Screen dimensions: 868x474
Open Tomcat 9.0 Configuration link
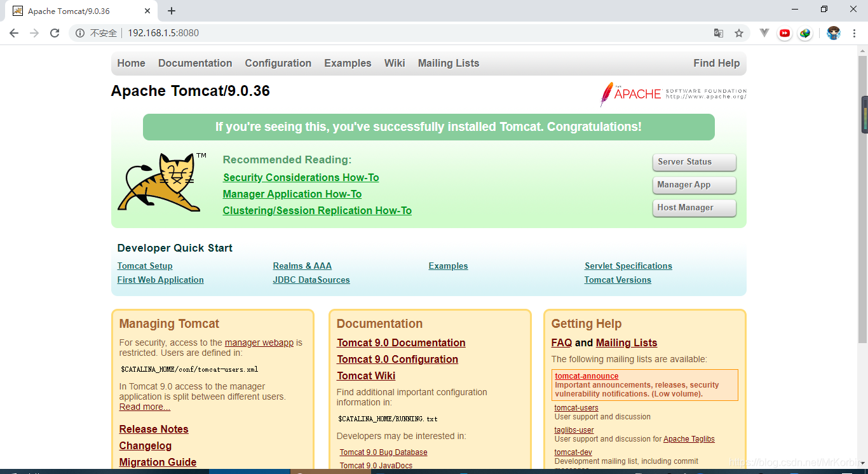click(x=397, y=360)
